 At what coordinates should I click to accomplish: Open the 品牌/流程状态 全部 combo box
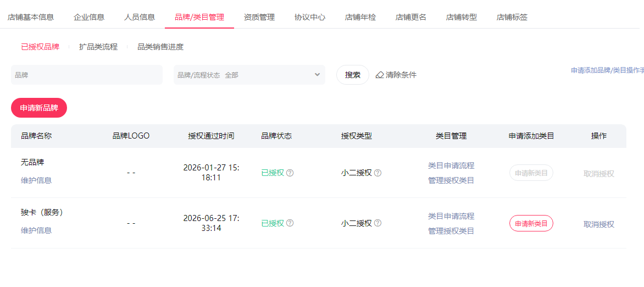pos(249,75)
